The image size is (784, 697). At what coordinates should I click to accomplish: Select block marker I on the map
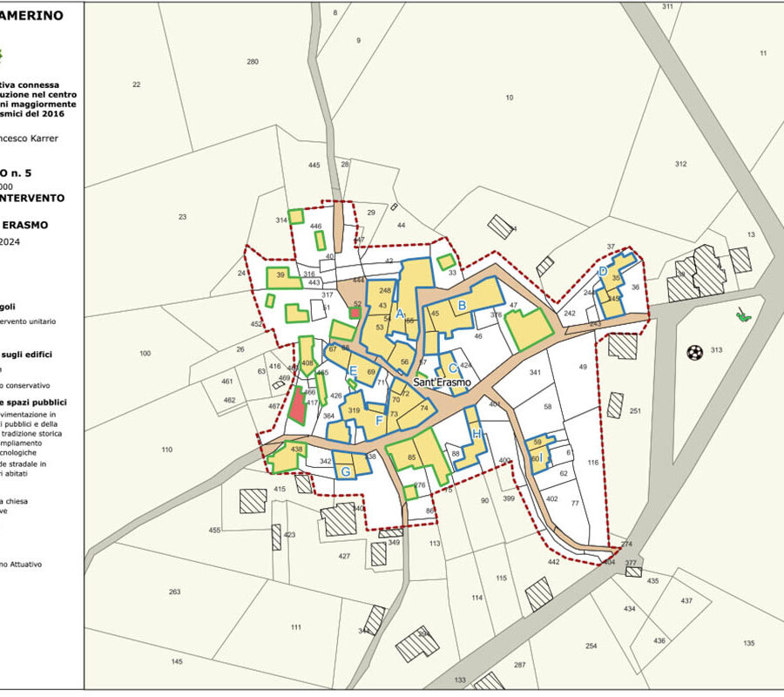(541, 457)
